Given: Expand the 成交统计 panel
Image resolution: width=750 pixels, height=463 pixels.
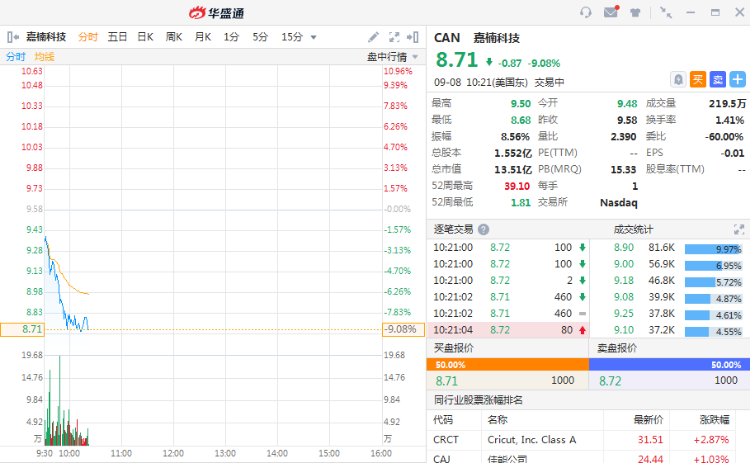Looking at the screenshot, I should pos(739,229).
